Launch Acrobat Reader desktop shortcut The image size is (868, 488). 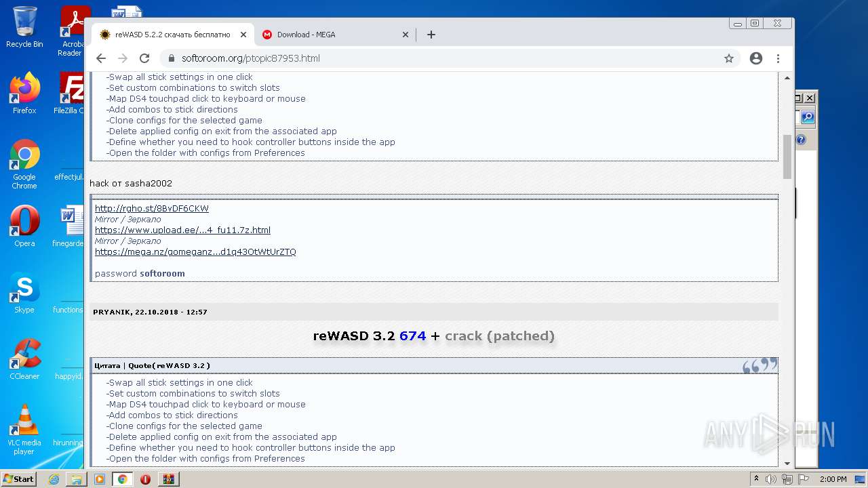pos(71,30)
